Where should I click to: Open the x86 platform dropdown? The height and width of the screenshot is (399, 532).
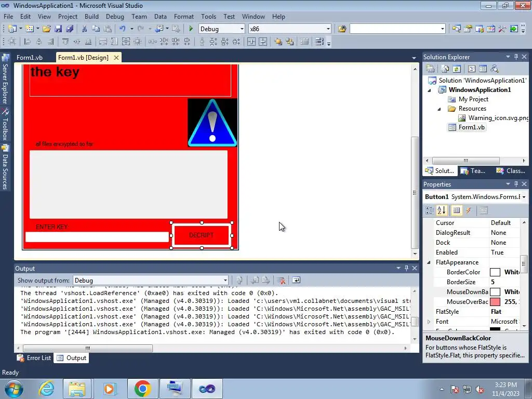pos(328,29)
